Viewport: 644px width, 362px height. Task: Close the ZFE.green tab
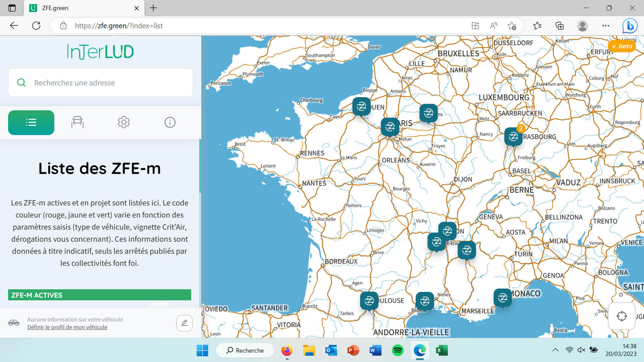click(137, 8)
